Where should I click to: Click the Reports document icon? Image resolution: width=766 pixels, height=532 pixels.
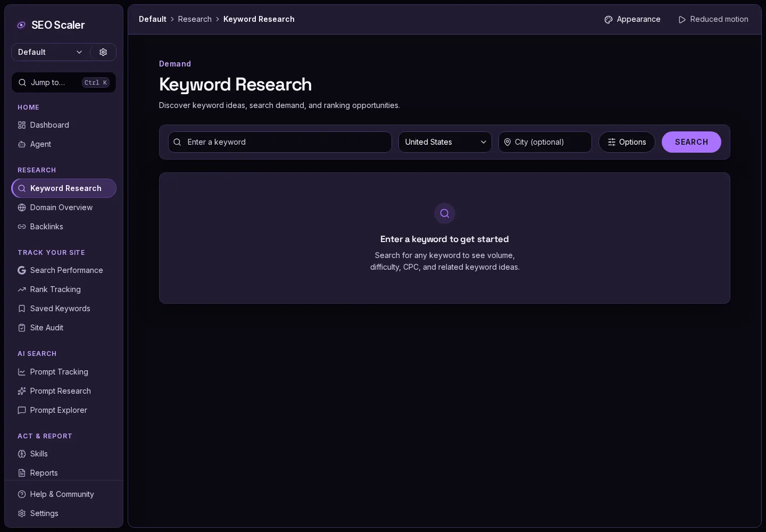coord(22,473)
